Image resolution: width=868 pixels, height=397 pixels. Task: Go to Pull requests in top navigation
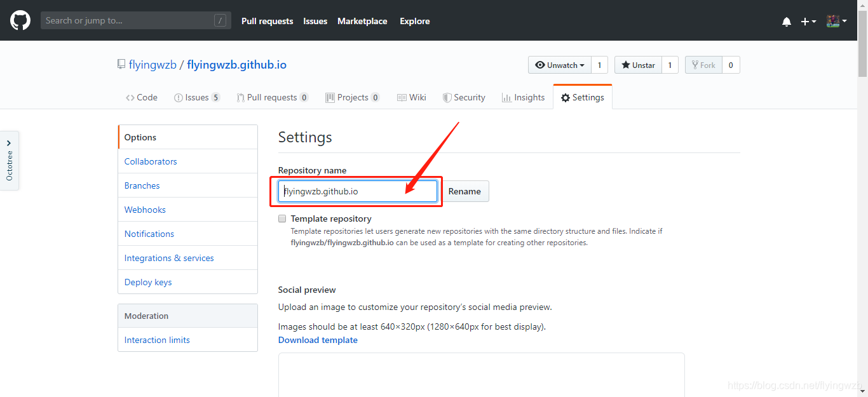click(x=267, y=21)
